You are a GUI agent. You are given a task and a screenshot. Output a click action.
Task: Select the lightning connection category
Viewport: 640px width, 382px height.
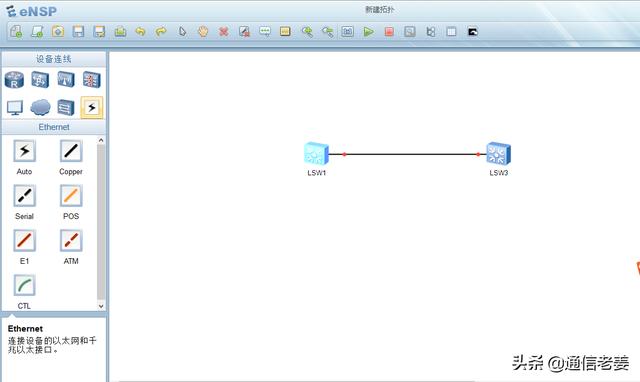point(91,107)
